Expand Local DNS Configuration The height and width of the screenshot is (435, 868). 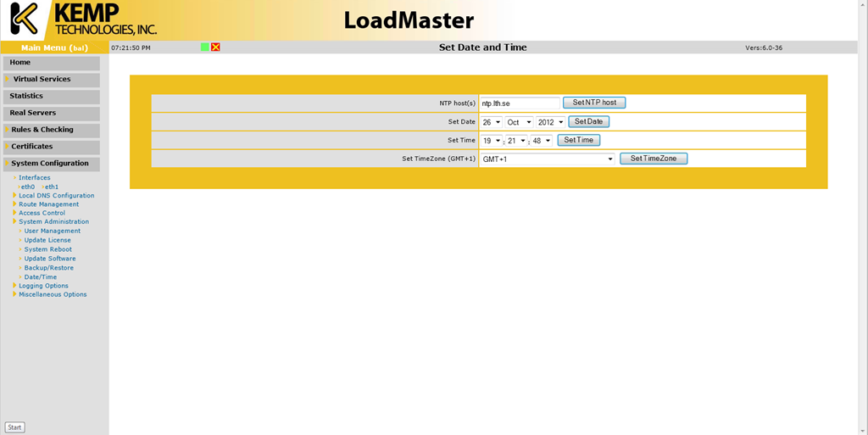tap(57, 195)
